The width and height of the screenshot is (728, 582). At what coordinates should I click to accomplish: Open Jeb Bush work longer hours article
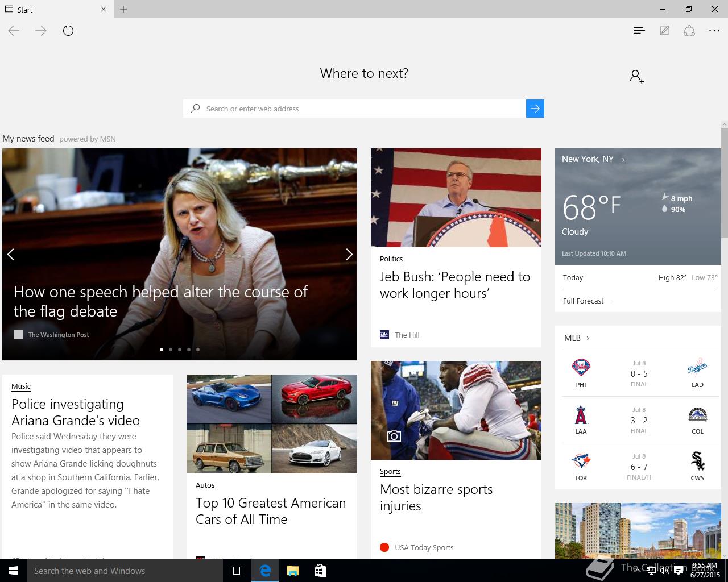(455, 285)
